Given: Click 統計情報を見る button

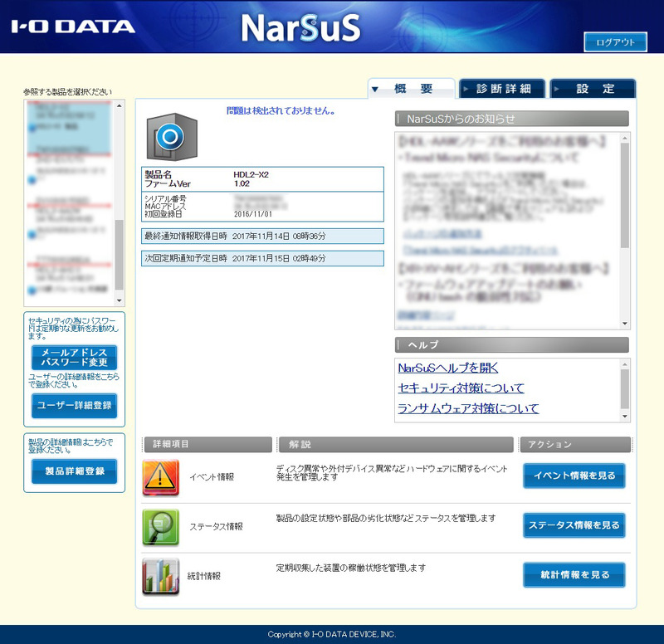Looking at the screenshot, I should pyautogui.click(x=574, y=574).
